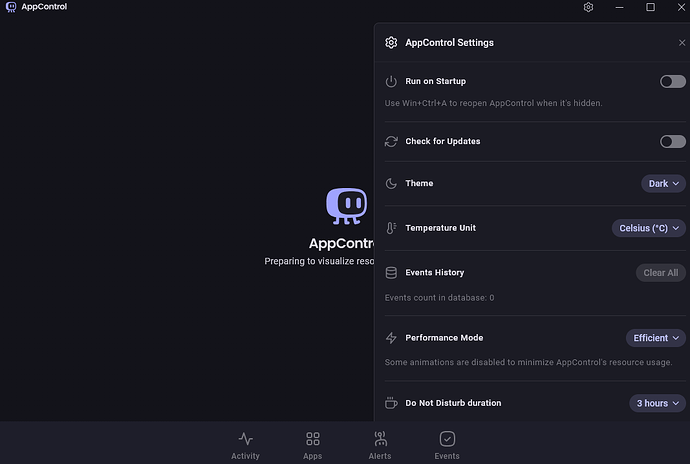Minimize the AppControl window
690x464 pixels.
coord(619,7)
